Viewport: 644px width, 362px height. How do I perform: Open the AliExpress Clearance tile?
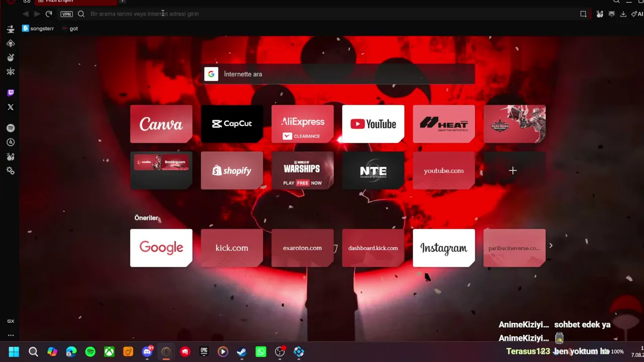pos(302,124)
